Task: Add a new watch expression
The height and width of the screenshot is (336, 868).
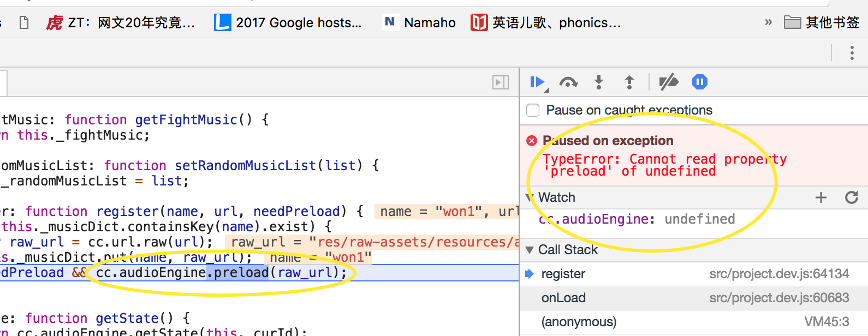Action: point(821,197)
